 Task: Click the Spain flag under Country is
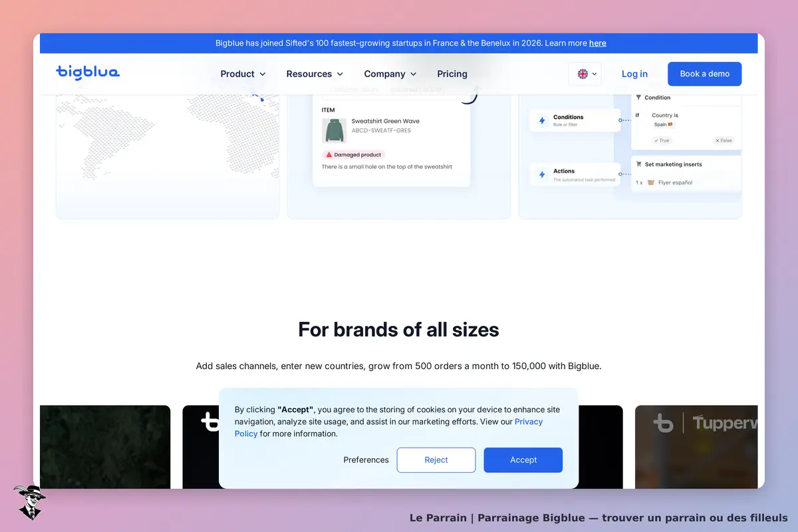point(670,124)
